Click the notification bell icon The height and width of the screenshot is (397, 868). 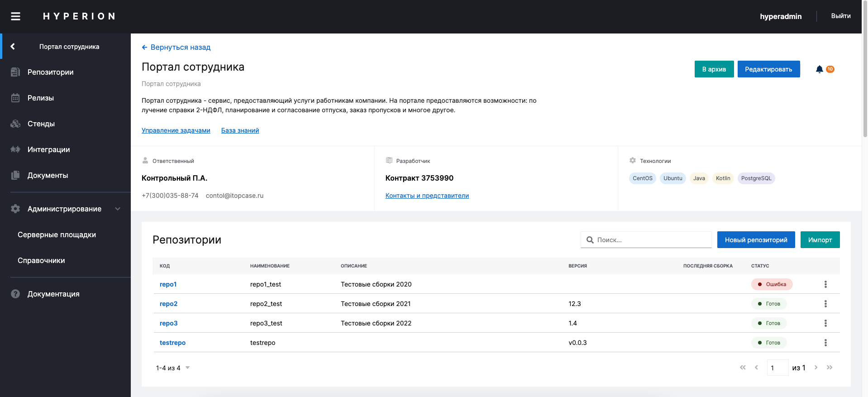(x=819, y=69)
